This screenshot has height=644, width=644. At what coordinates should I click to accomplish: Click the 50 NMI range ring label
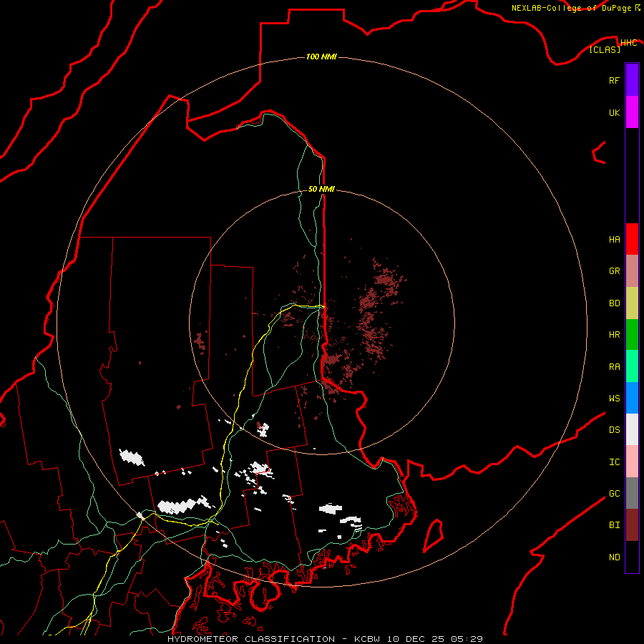point(321,189)
